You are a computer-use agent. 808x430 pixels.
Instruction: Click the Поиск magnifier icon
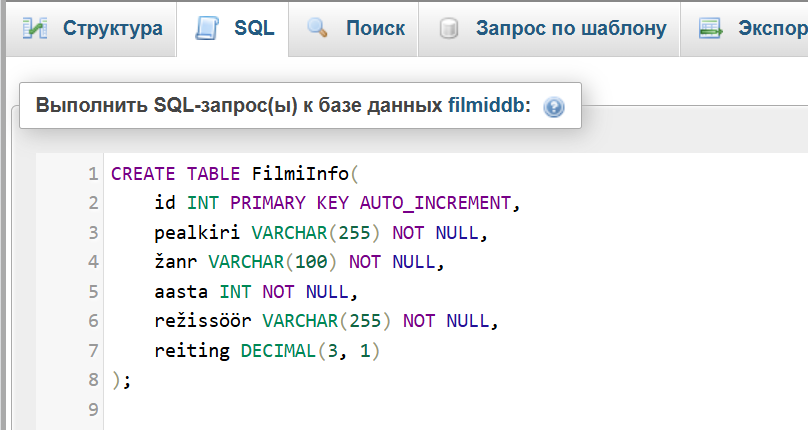(317, 28)
